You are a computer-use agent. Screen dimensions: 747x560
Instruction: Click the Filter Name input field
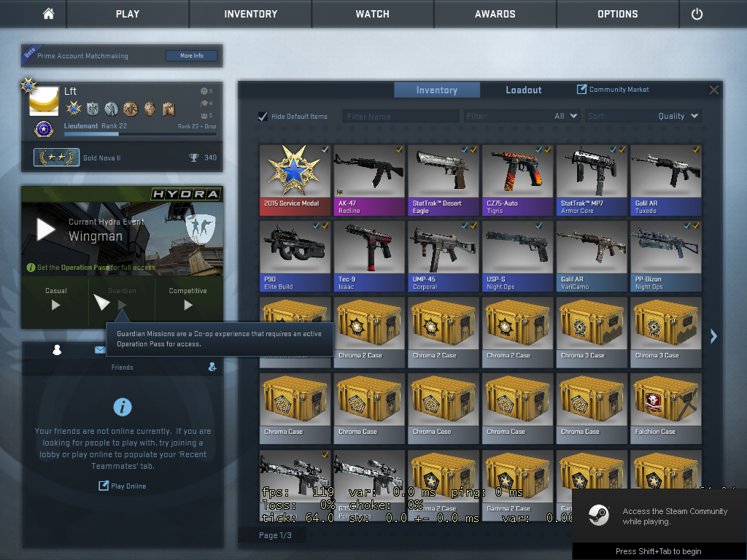[400, 116]
